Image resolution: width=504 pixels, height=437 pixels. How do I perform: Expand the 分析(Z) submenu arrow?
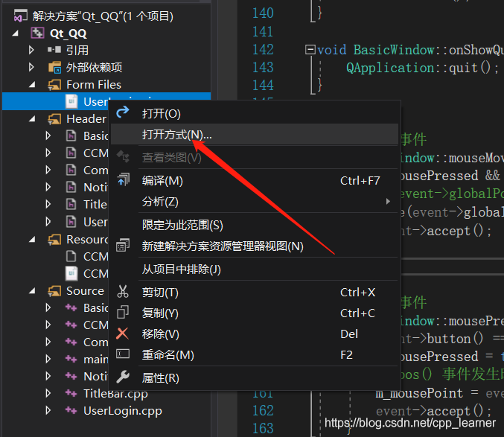coord(388,202)
